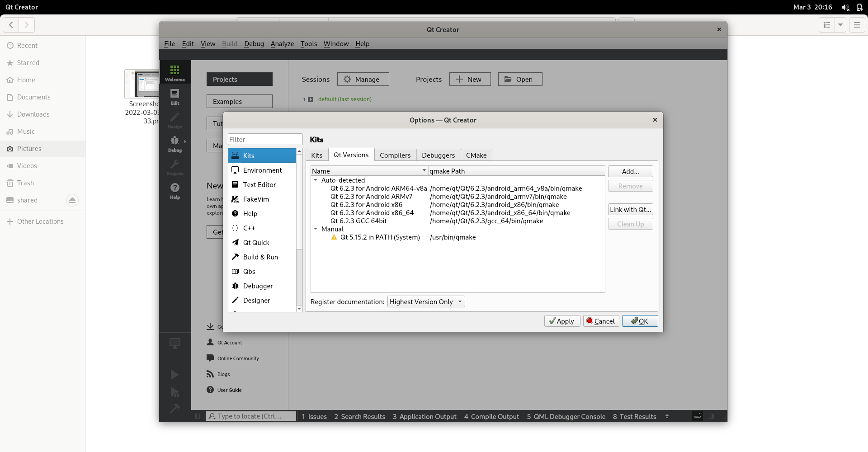868x452 pixels.
Task: Open Qt Quick options category
Action: coord(262,242)
